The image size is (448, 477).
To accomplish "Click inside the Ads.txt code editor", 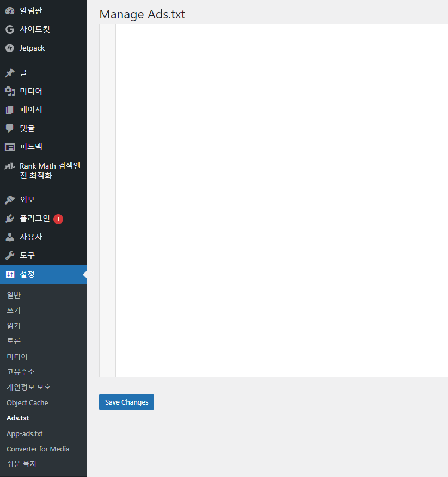I will (x=282, y=201).
